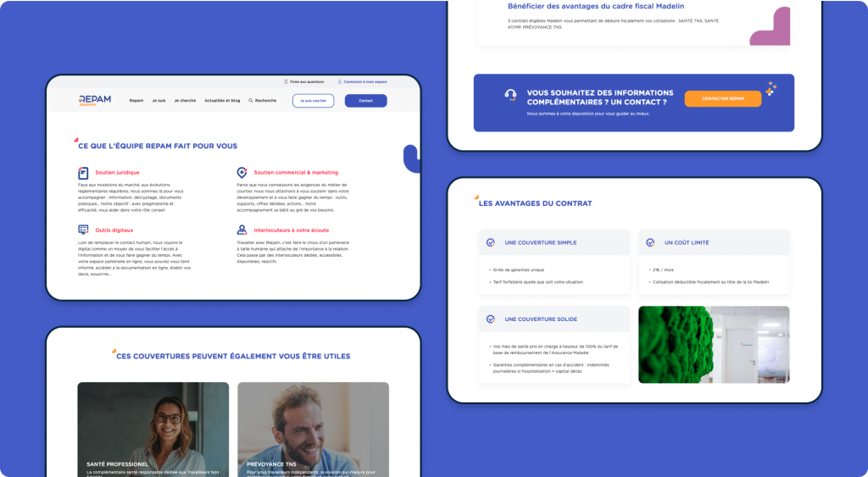This screenshot has height=477, width=868.
Task: Click Ces couvertures peuvent également vous être utiles
Action: pyautogui.click(x=233, y=357)
